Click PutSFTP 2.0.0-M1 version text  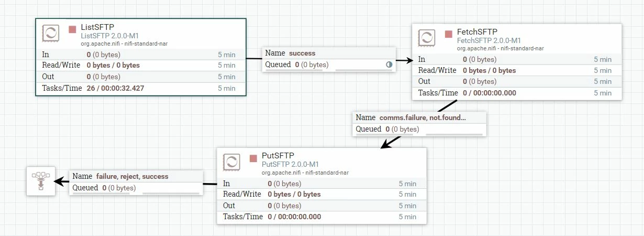pyautogui.click(x=290, y=164)
